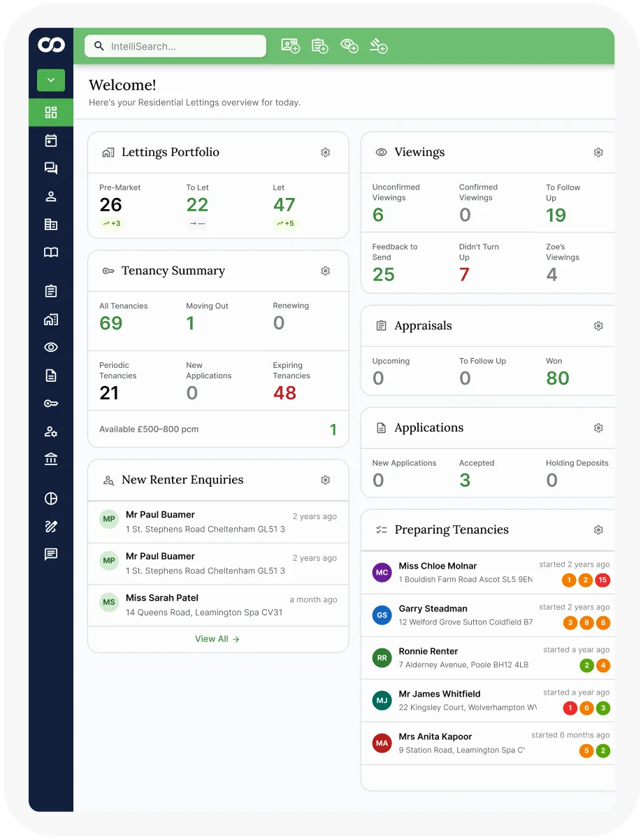643x840 pixels.
Task: Click the add clipboard appraisal icon in top bar
Action: (320, 46)
